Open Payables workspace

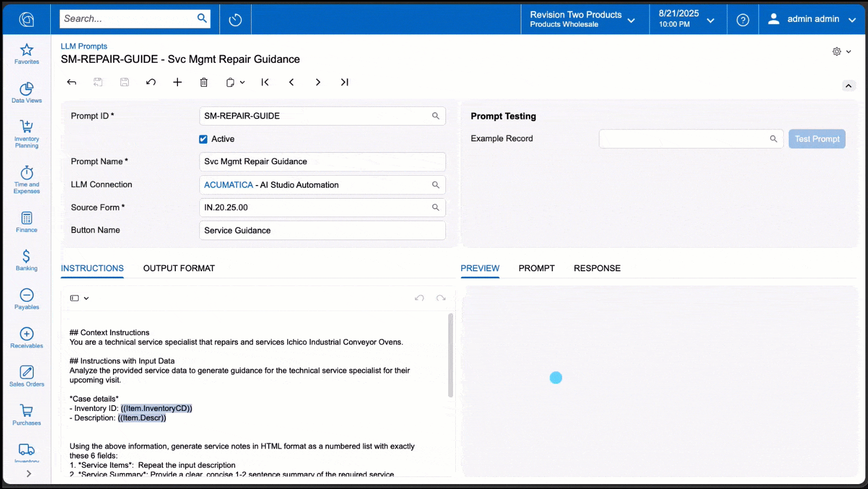pos(27,299)
